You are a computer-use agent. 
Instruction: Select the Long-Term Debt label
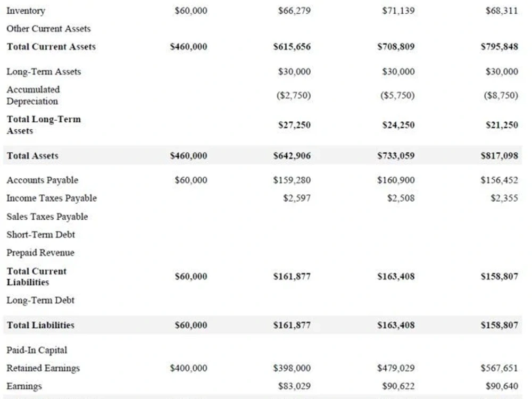pos(40,300)
